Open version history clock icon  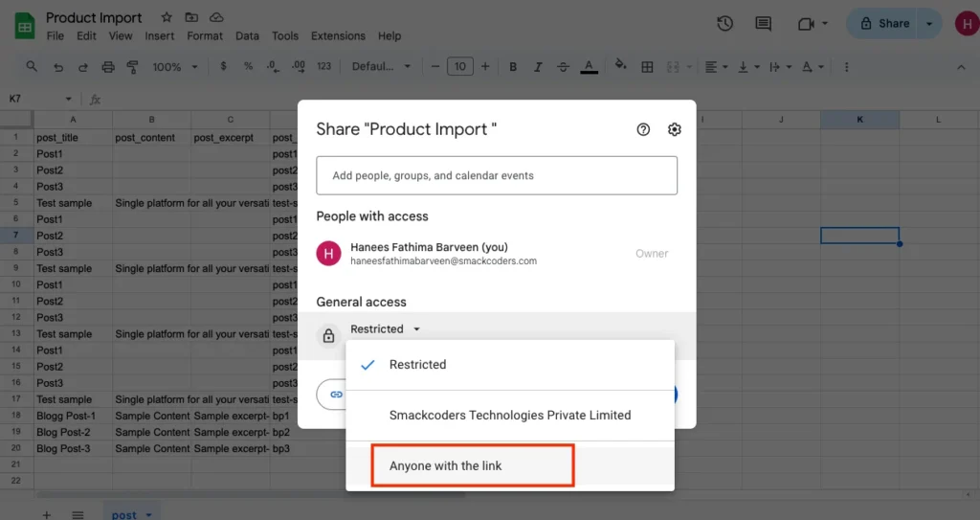click(x=724, y=24)
